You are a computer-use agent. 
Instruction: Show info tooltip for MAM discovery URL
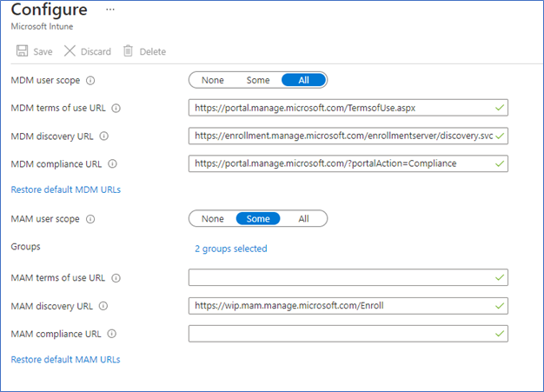(x=103, y=306)
